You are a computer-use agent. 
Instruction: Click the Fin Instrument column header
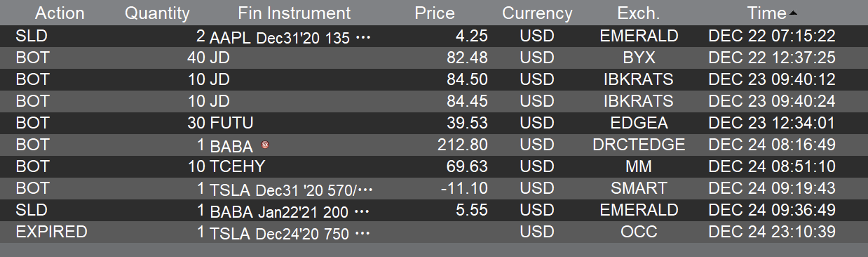coord(294,13)
